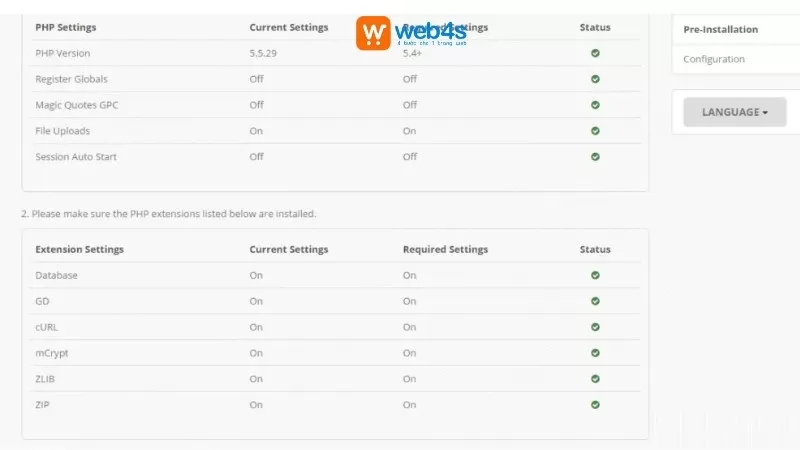Image resolution: width=800 pixels, height=450 pixels.
Task: Click the GD extension green checkmark
Action: pos(595,301)
